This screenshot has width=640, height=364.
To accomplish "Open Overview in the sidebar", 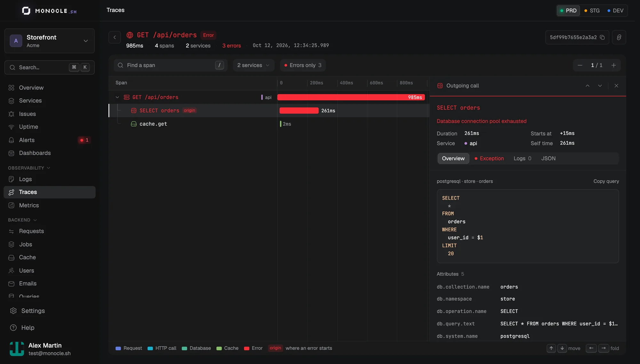I will pyautogui.click(x=50, y=88).
